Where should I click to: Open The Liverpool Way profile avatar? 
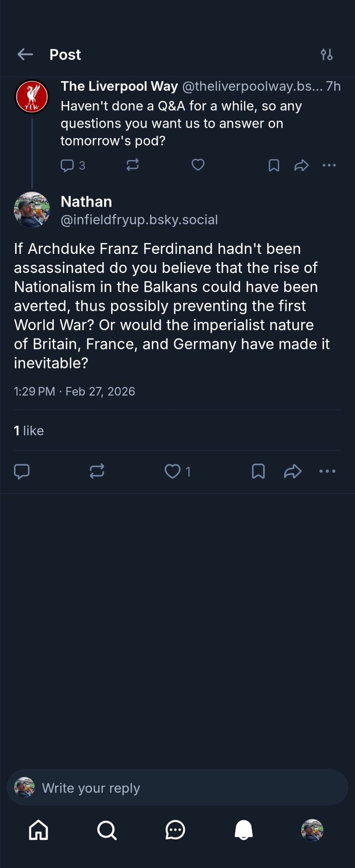point(32,96)
